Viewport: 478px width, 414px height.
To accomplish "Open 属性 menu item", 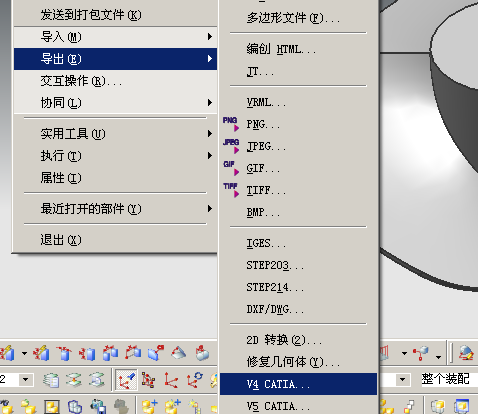I will (x=115, y=178).
